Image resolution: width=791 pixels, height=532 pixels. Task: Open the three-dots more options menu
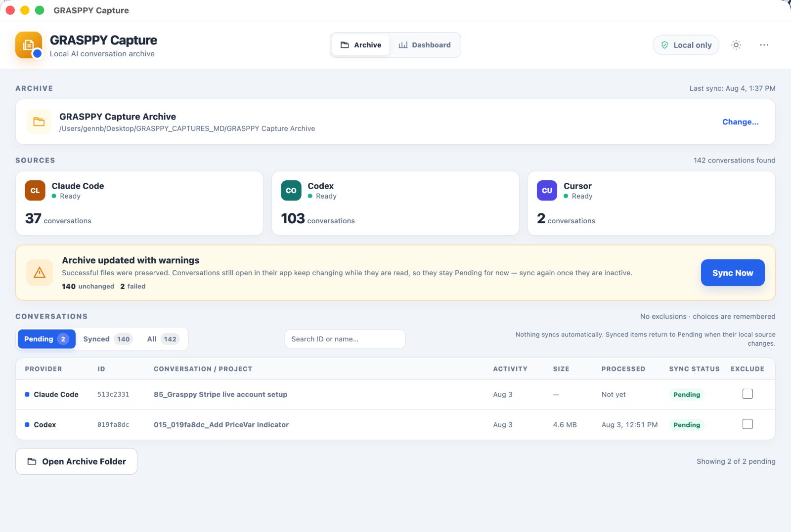pos(764,45)
